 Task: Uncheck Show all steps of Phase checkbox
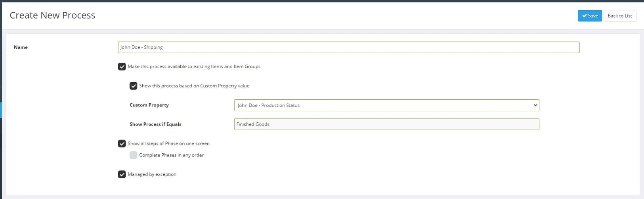[x=122, y=143]
